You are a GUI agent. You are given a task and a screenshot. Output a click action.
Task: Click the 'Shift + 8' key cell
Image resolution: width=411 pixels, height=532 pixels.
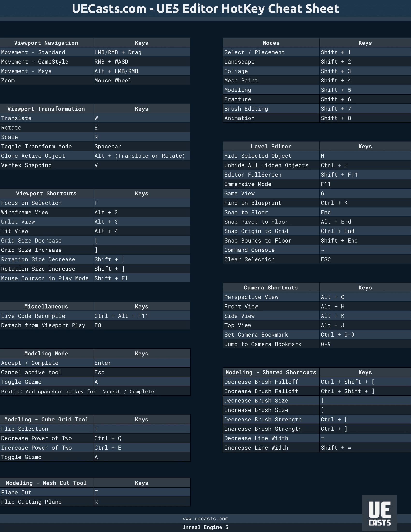coord(365,118)
